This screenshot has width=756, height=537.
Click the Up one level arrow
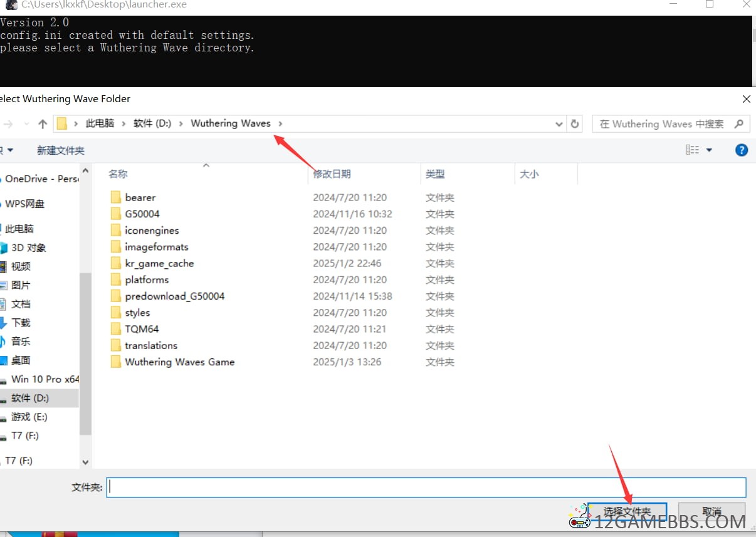(43, 124)
